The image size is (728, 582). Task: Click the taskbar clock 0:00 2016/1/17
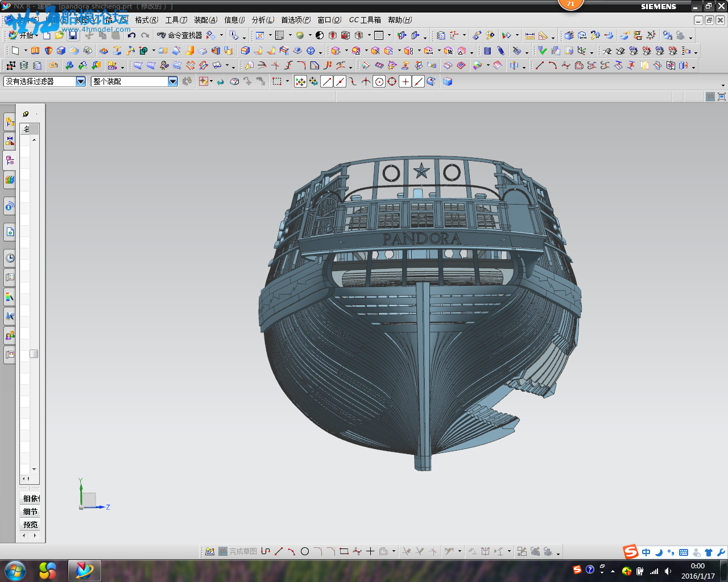point(698,571)
